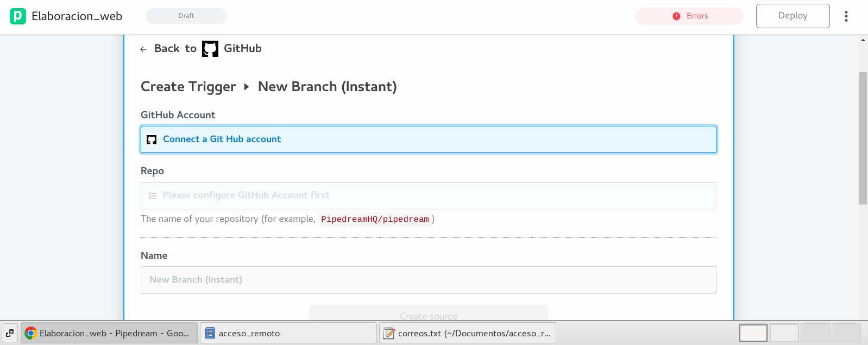Open the three-dot more options menu
Screen dimensions: 868x345
[846, 16]
